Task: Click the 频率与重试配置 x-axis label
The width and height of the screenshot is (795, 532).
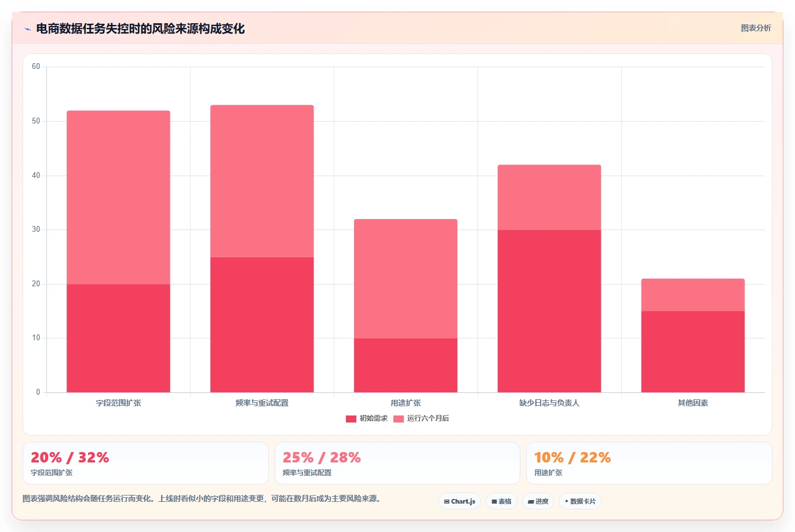Action: click(x=262, y=403)
